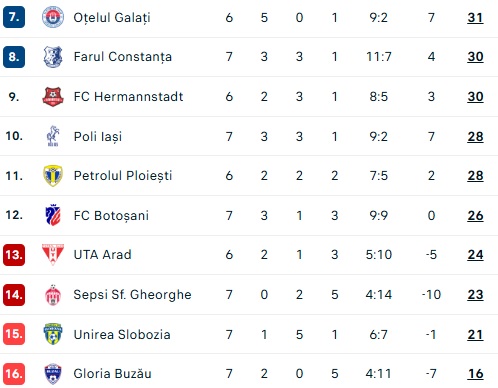Screen dimensions: 498x388
Task: Click Gloria Buzău's 16 points total
Action: [x=475, y=374]
